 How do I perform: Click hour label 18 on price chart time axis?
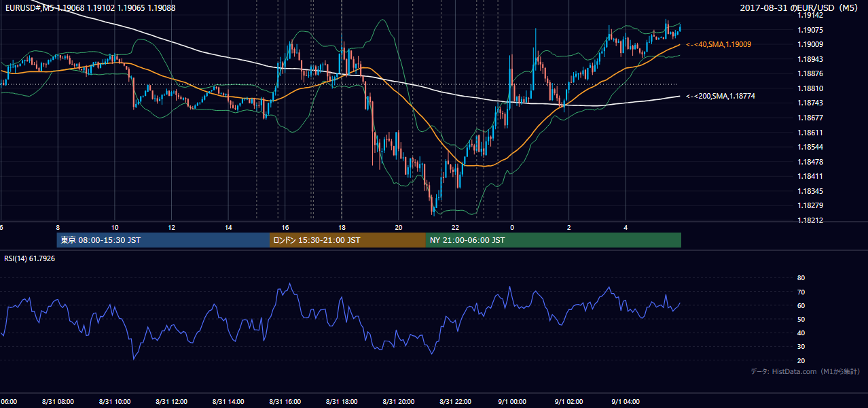pos(342,228)
